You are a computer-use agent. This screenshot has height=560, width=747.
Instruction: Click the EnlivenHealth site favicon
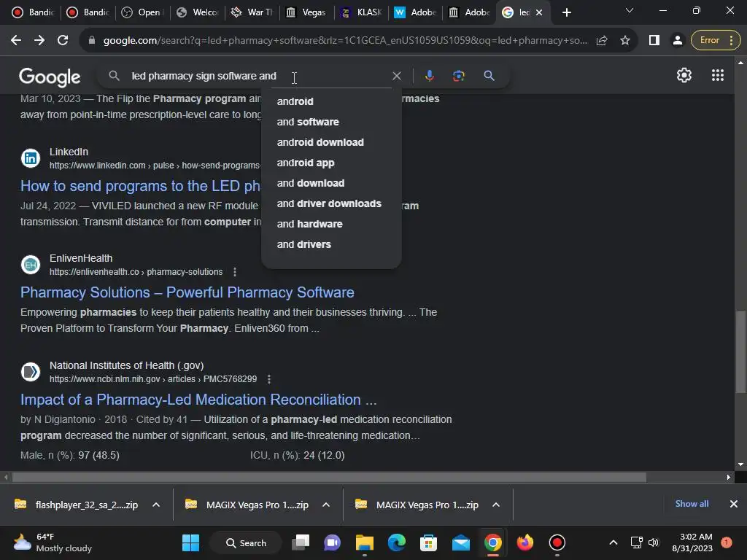point(31,265)
